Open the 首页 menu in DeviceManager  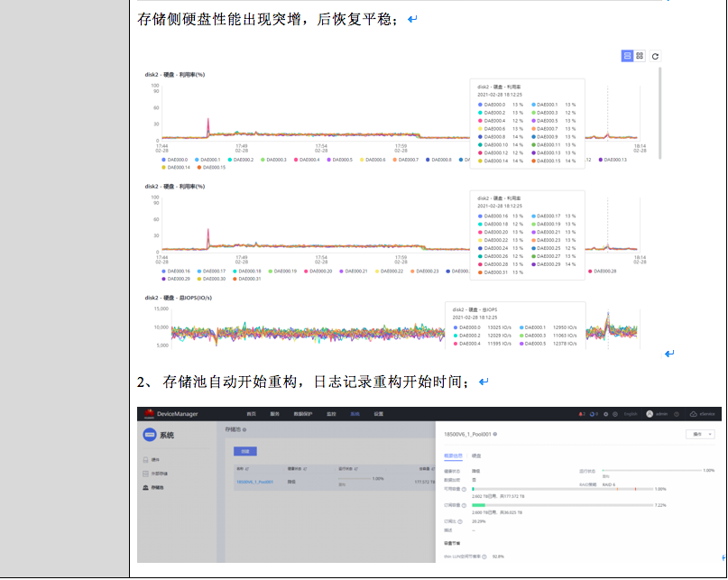(251, 414)
